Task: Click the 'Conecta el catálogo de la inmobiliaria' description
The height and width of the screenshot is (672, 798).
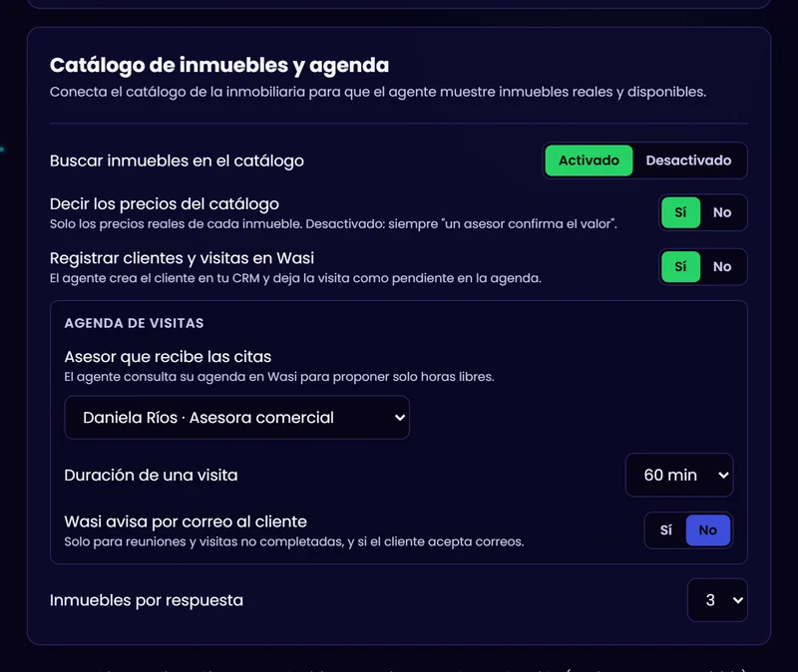Action: pos(378,92)
